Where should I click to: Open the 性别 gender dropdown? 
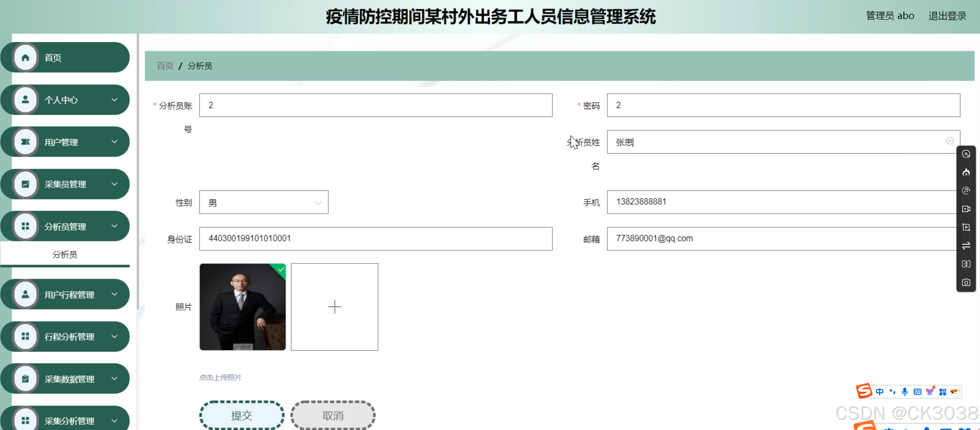[x=263, y=202]
